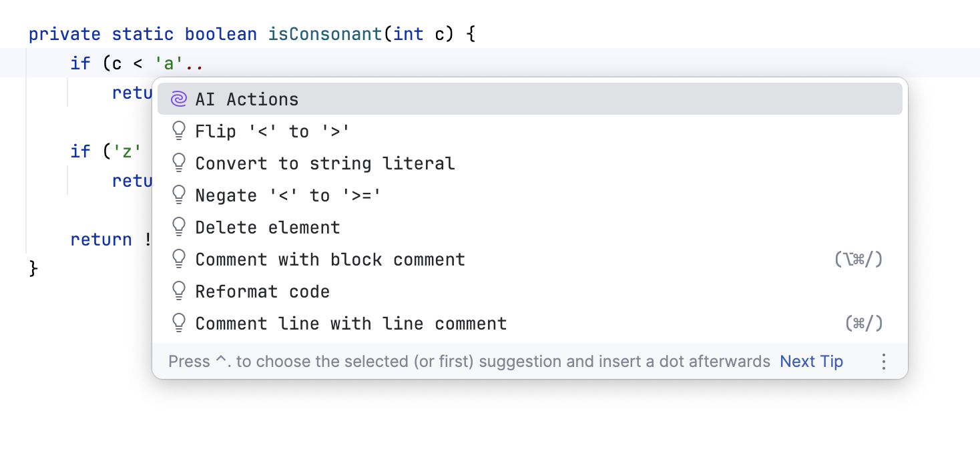Select Negate '<' to '>=' action
This screenshot has width=980, height=459.
click(287, 195)
